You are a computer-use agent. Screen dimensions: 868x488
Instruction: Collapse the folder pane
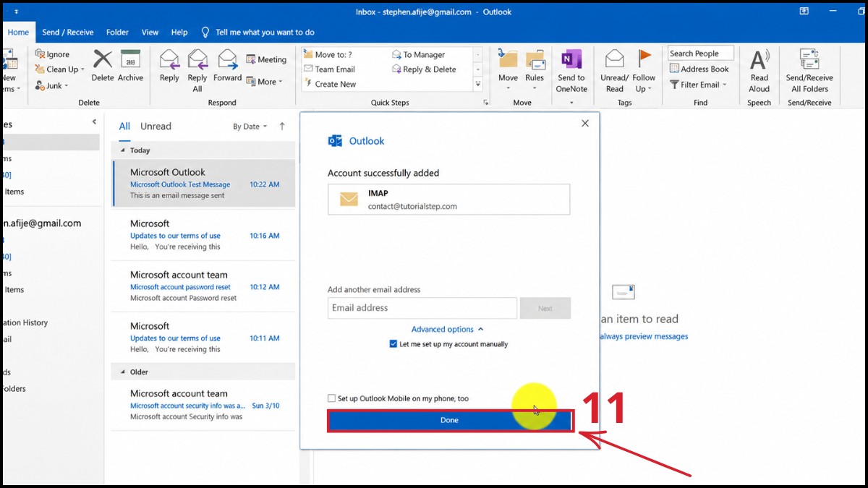(94, 122)
